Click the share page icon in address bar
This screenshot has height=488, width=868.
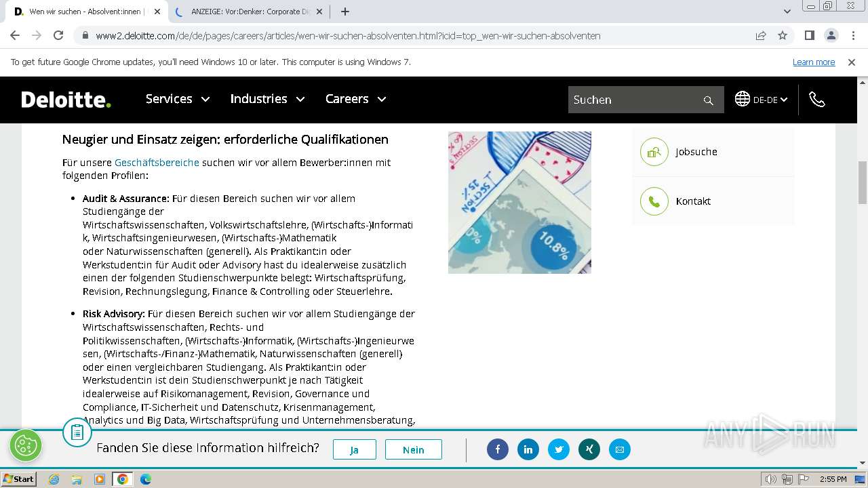(x=761, y=35)
